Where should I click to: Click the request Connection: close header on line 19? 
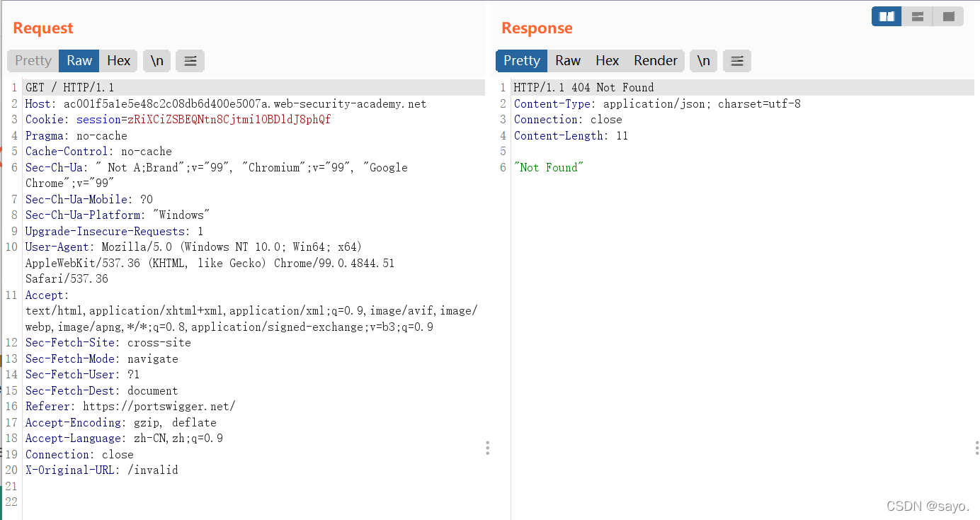(x=79, y=455)
